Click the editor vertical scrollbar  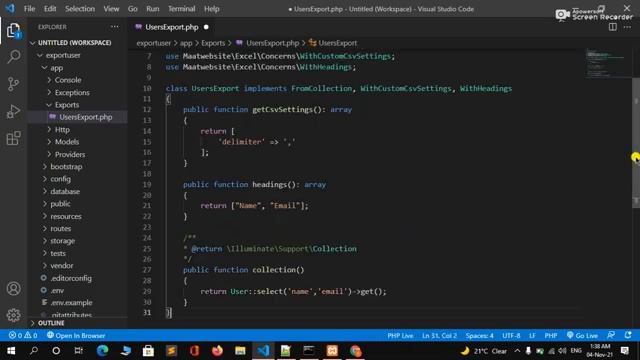tap(636, 143)
